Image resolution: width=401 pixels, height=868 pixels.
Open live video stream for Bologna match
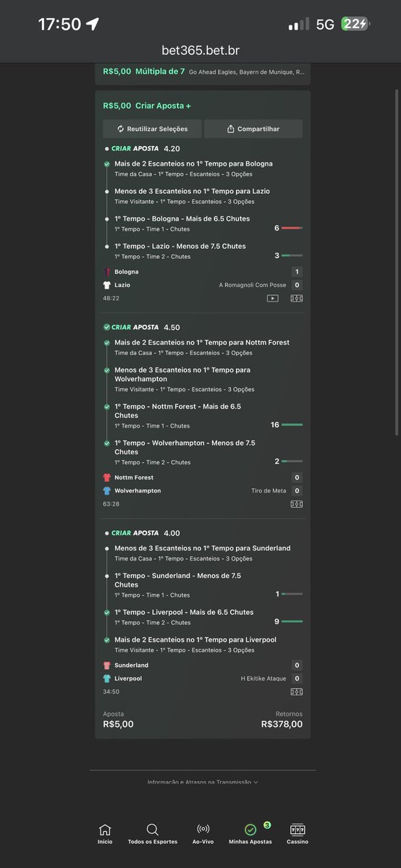273,298
